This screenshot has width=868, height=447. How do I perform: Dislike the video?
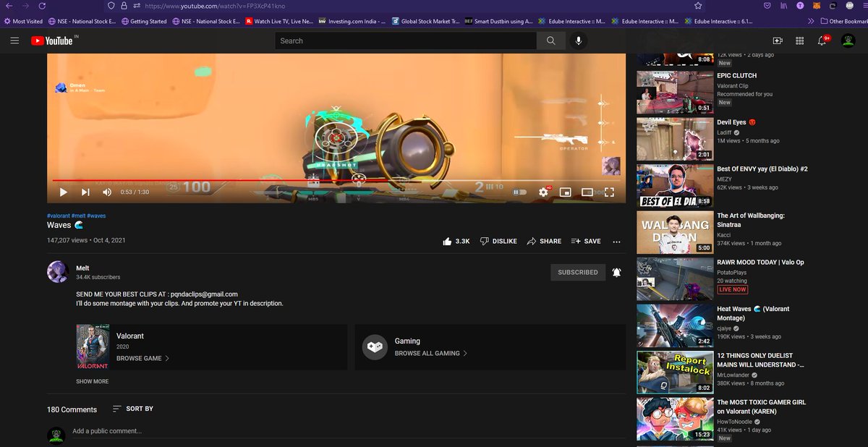(498, 241)
